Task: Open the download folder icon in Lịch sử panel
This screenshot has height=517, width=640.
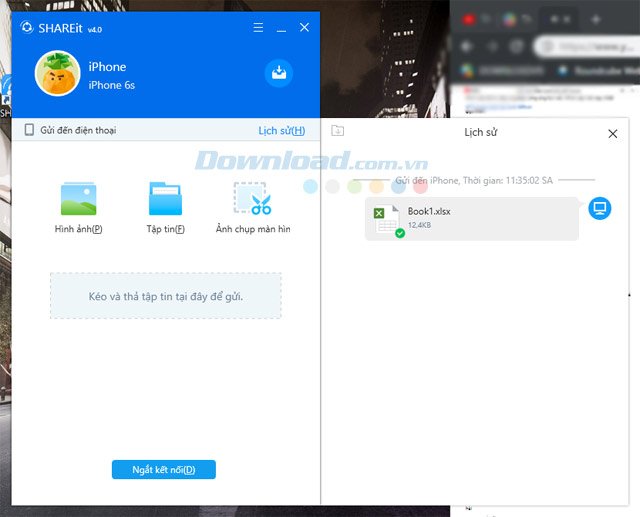Action: [x=338, y=131]
